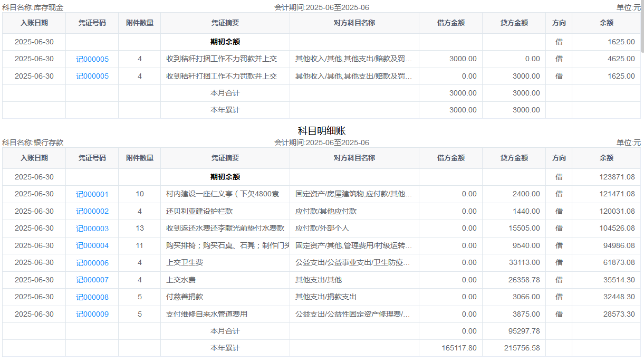Open voucher 记000004 for 购买排椅
The height and width of the screenshot is (361, 644).
coord(92,245)
